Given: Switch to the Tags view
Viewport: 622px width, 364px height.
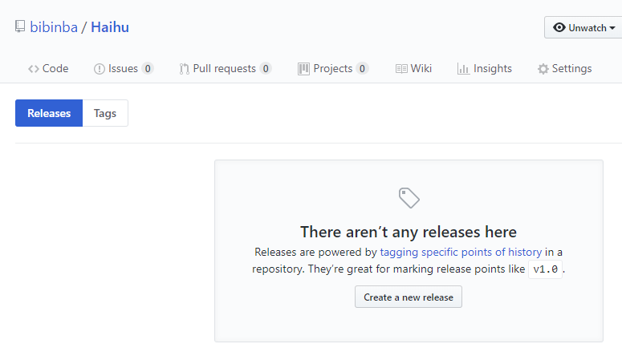Looking at the screenshot, I should tap(105, 113).
